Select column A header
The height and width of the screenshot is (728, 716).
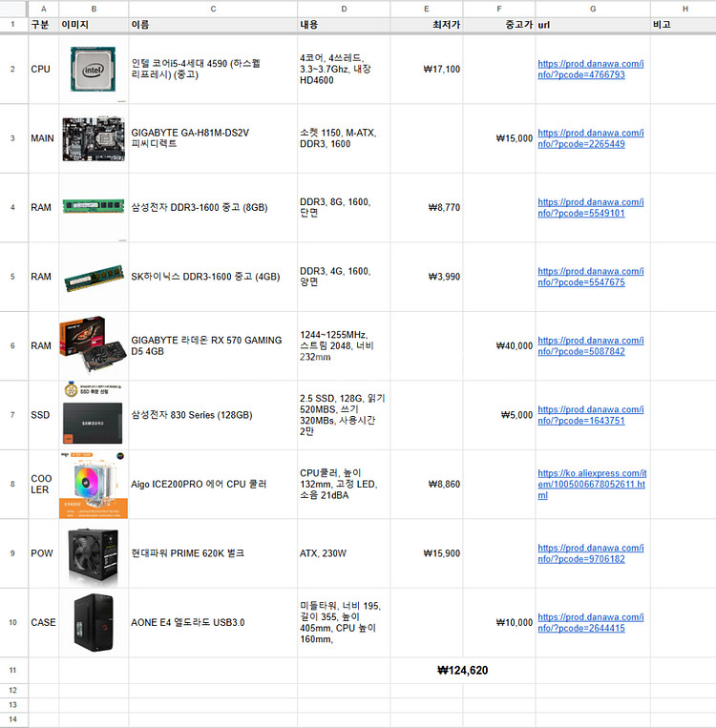click(43, 9)
